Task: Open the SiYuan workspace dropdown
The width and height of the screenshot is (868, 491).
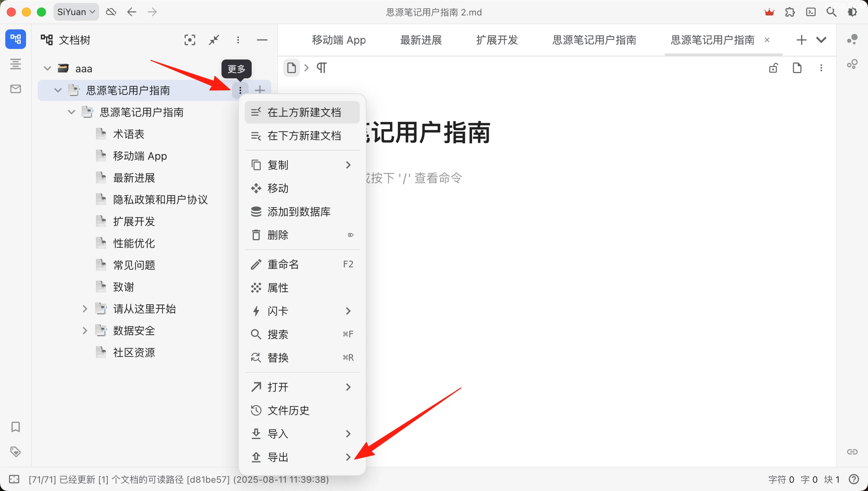Action: click(x=76, y=12)
